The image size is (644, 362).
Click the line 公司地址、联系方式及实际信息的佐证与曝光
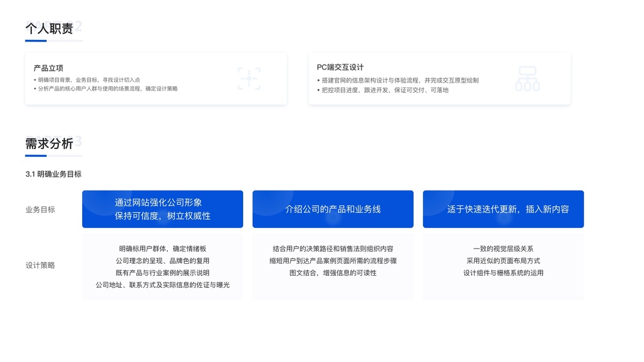pyautogui.click(x=162, y=285)
